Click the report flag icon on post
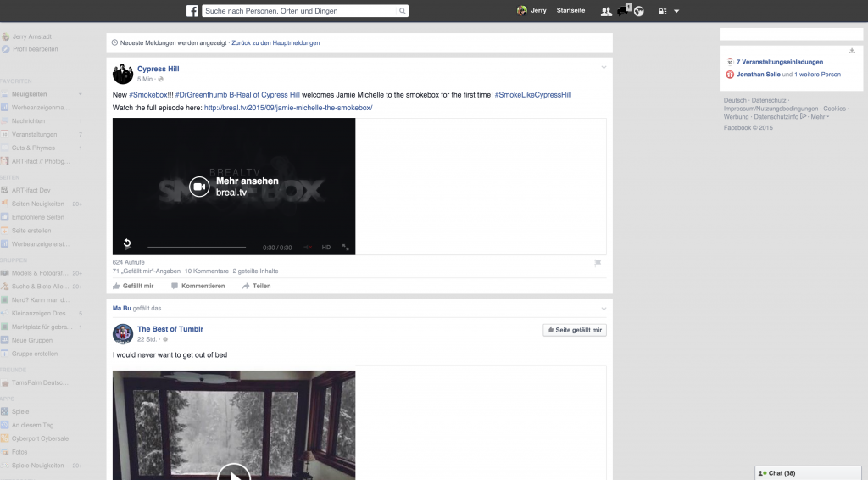The width and height of the screenshot is (868, 480). 598,263
